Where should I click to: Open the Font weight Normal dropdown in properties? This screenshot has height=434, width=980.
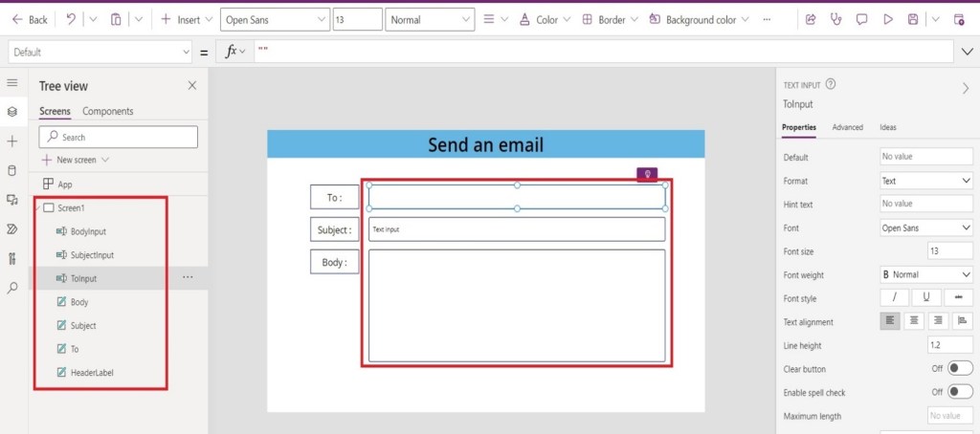click(x=925, y=275)
